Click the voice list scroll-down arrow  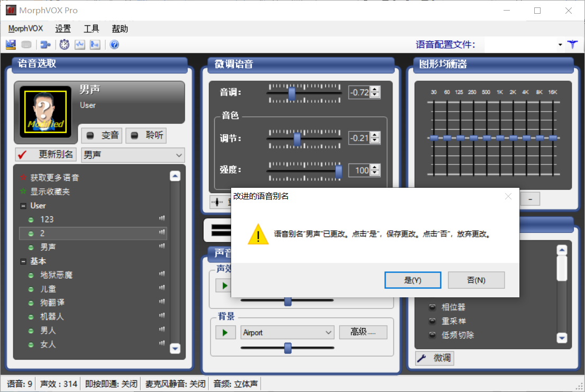pos(175,349)
